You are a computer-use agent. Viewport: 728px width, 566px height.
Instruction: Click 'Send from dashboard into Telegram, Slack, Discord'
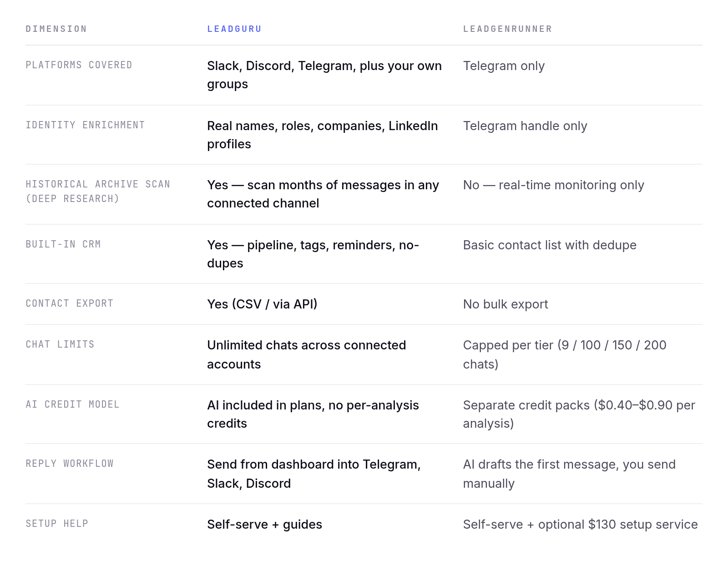(x=314, y=474)
